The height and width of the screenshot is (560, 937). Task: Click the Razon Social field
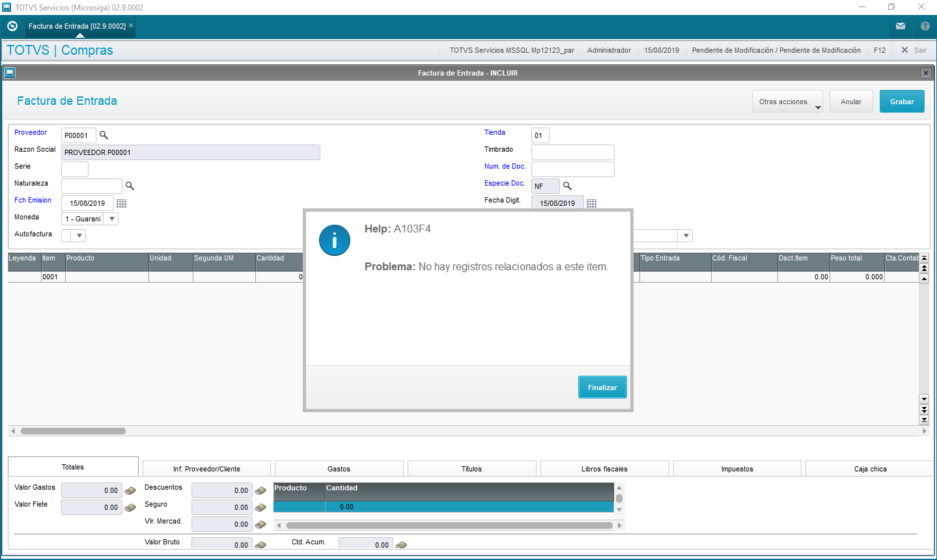pyautogui.click(x=191, y=152)
